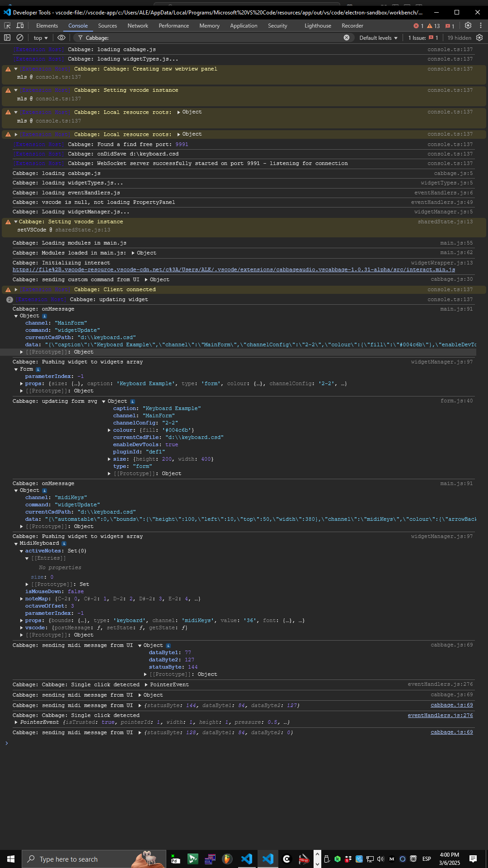Click the Form object info badge
The image size is (488, 868).
38,369
